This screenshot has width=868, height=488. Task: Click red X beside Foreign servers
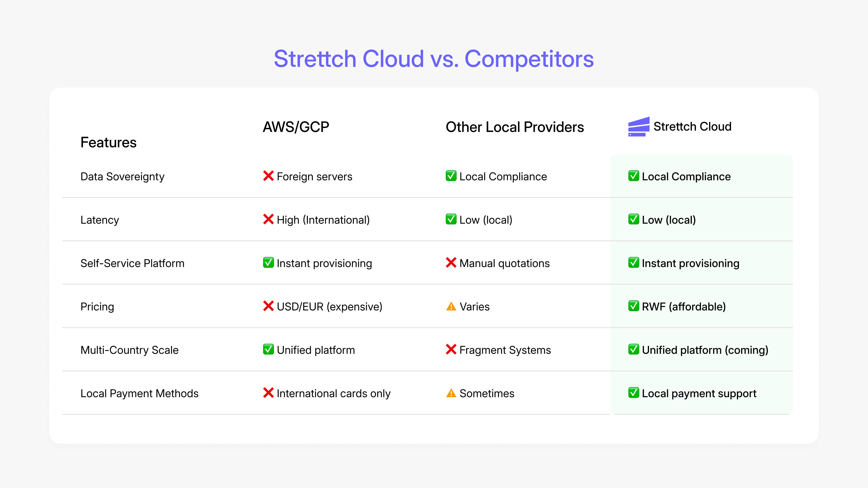(268, 176)
